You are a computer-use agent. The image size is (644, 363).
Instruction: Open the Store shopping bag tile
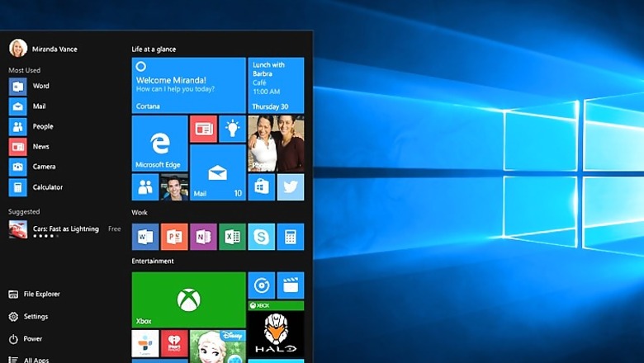point(262,187)
